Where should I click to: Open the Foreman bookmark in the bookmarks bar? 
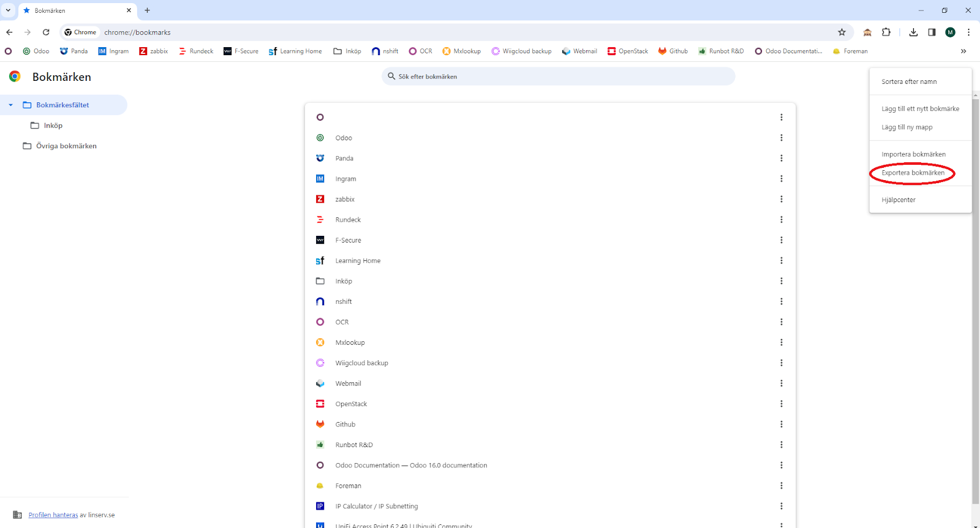click(x=850, y=51)
